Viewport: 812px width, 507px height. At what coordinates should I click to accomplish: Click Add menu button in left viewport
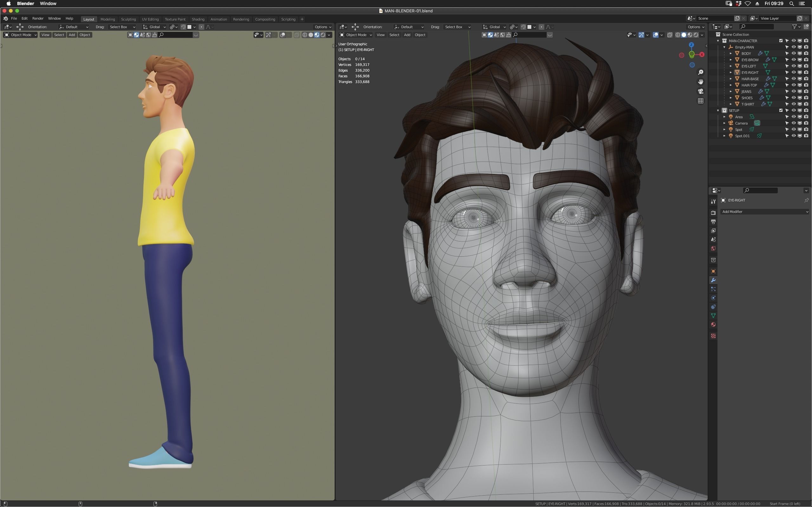72,35
